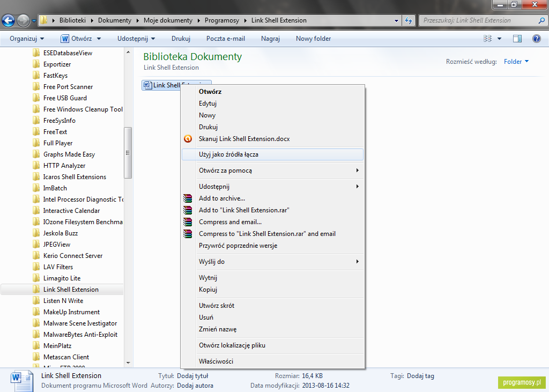Click the navigation pane scrollbar thumb
This screenshot has height=392, width=549.
128,153
